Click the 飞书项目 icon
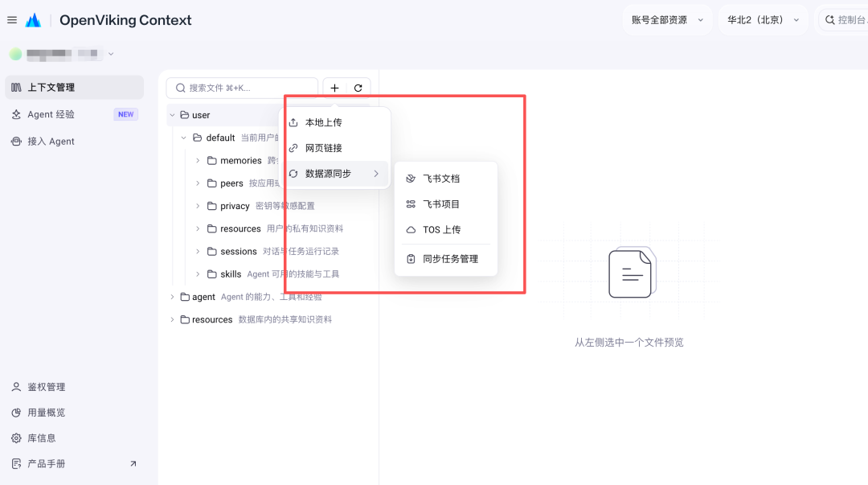 point(411,204)
